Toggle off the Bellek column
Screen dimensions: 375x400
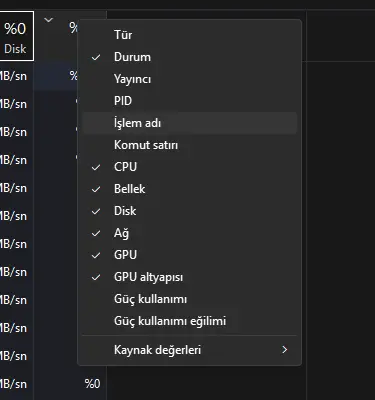[x=189, y=189]
